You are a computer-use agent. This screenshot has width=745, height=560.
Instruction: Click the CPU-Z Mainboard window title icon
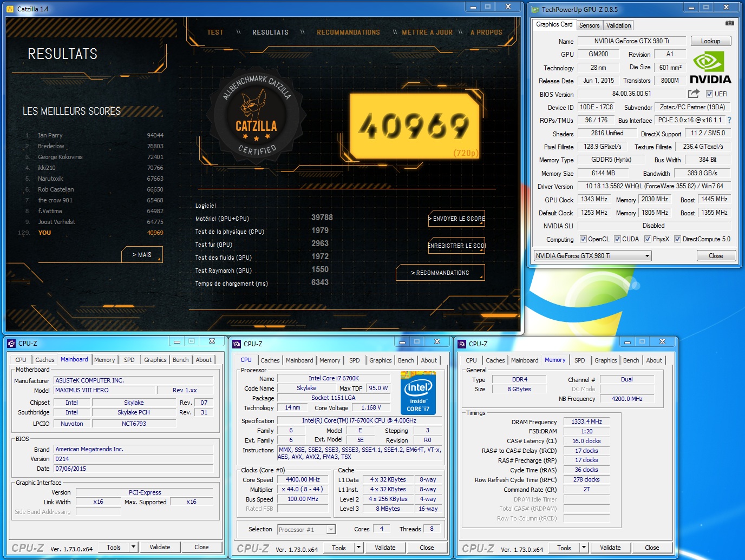[11, 343]
